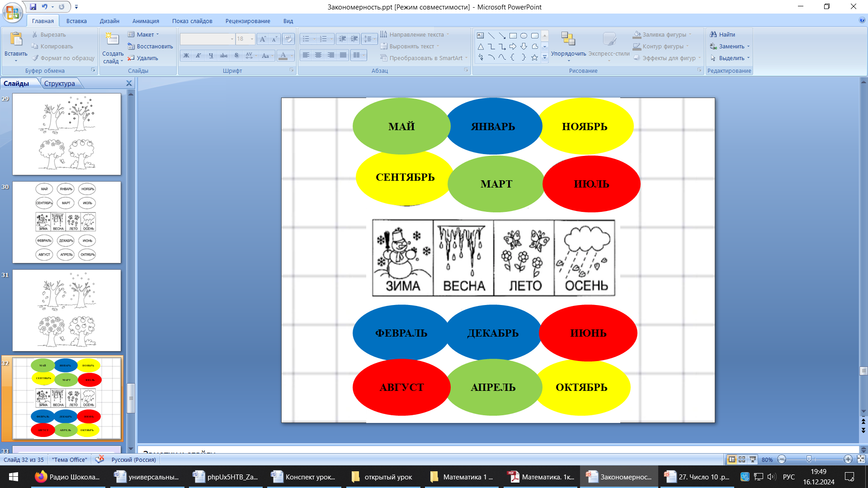This screenshot has height=488, width=868.
Task: Select the star shape in shapes gallery
Action: pyautogui.click(x=534, y=57)
